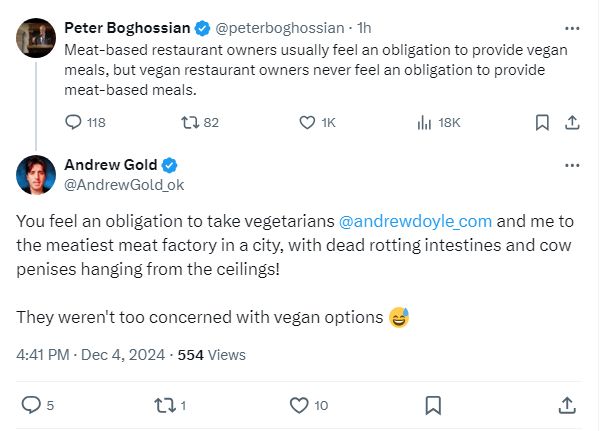Share Andrew Gold's tweet

pos(567,405)
